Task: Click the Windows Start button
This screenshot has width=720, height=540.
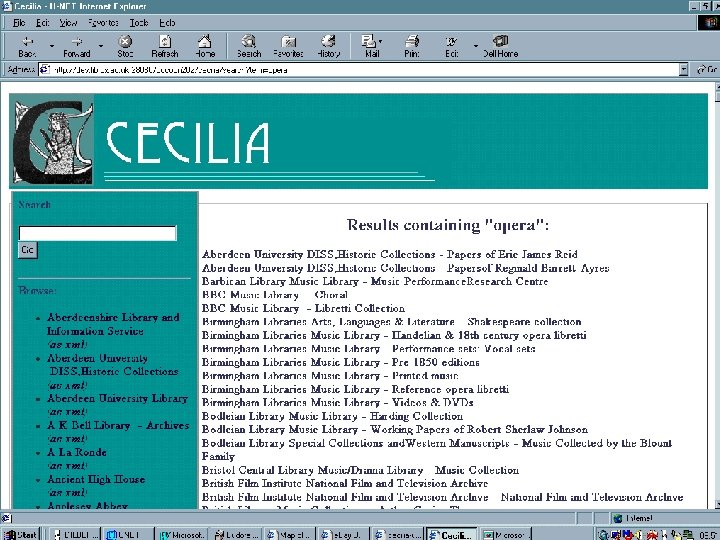Action: [x=21, y=534]
